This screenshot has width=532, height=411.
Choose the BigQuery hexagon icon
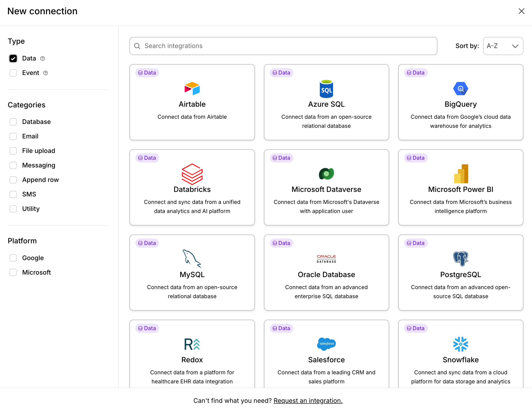(x=460, y=89)
